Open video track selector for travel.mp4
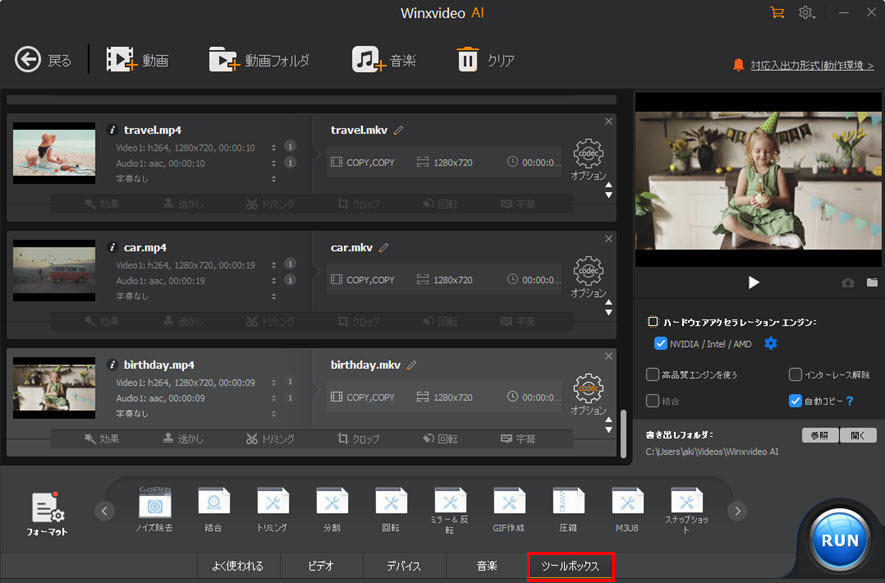Viewport: 885px width, 583px height. pyautogui.click(x=274, y=147)
